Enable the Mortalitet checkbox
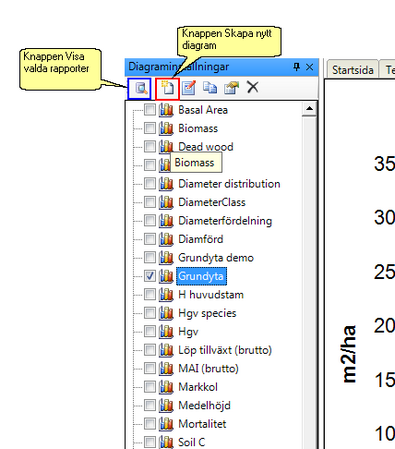The image size is (395, 449). pyautogui.click(x=150, y=424)
